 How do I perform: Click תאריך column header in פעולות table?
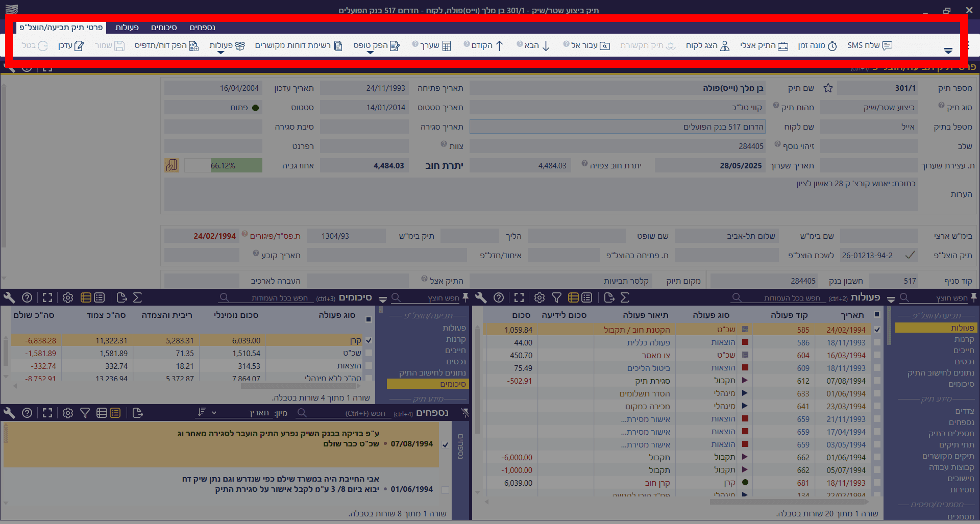click(x=852, y=315)
